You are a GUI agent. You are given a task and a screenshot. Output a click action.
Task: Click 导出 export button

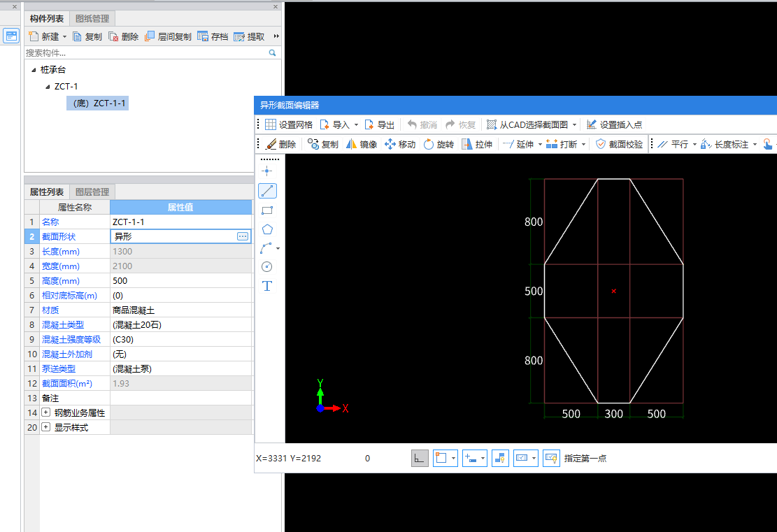point(380,125)
